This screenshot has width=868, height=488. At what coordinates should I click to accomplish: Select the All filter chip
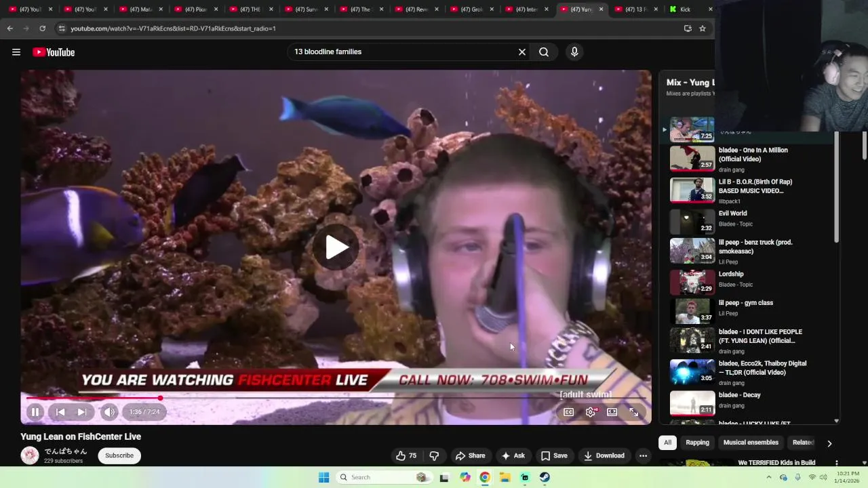(x=667, y=443)
